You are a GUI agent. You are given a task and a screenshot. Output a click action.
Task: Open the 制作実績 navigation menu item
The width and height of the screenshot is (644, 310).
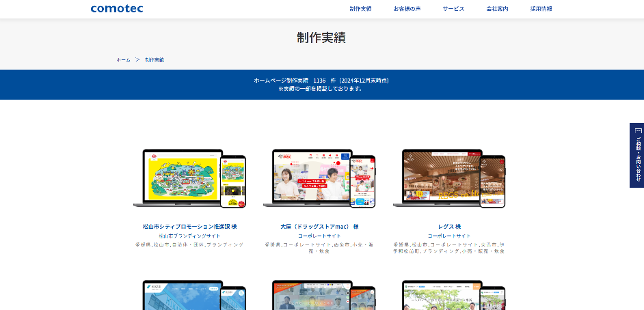[x=360, y=9]
